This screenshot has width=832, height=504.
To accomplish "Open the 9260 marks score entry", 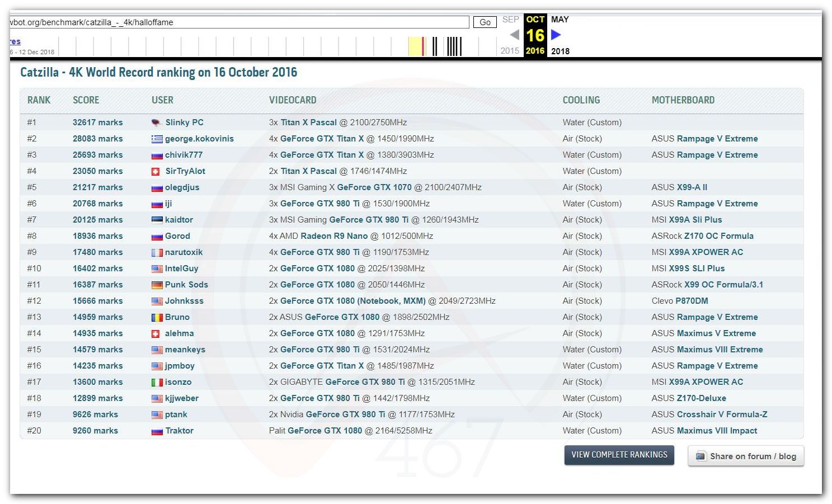I will pyautogui.click(x=95, y=431).
